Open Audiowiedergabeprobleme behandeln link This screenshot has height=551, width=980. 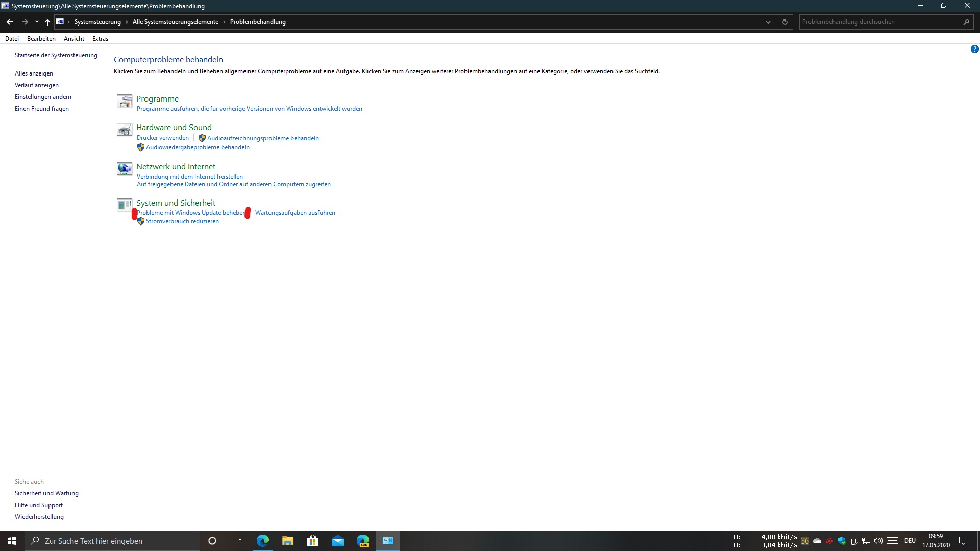pyautogui.click(x=198, y=147)
